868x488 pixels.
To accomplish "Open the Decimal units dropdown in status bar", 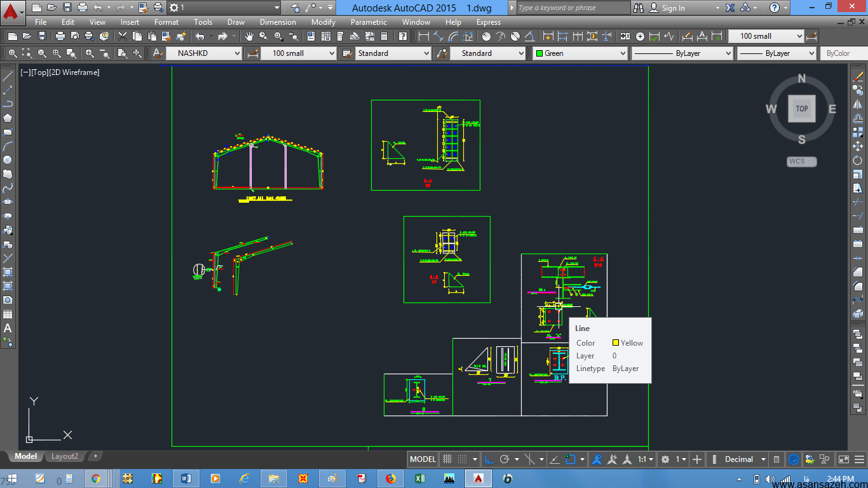I will 745,459.
